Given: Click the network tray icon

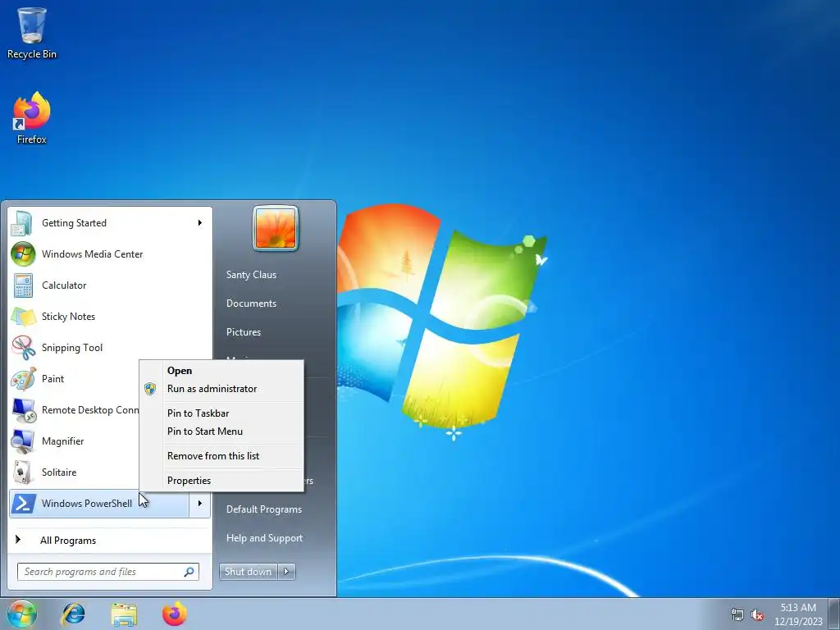Looking at the screenshot, I should [737, 614].
